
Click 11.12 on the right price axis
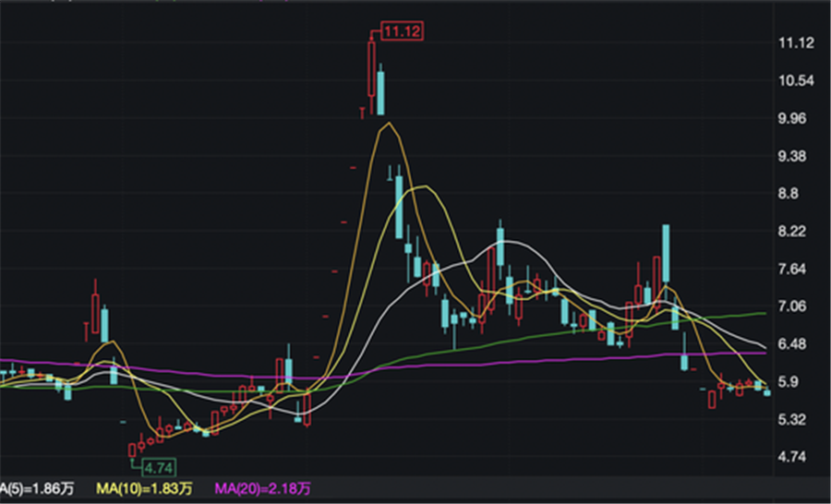coord(795,43)
